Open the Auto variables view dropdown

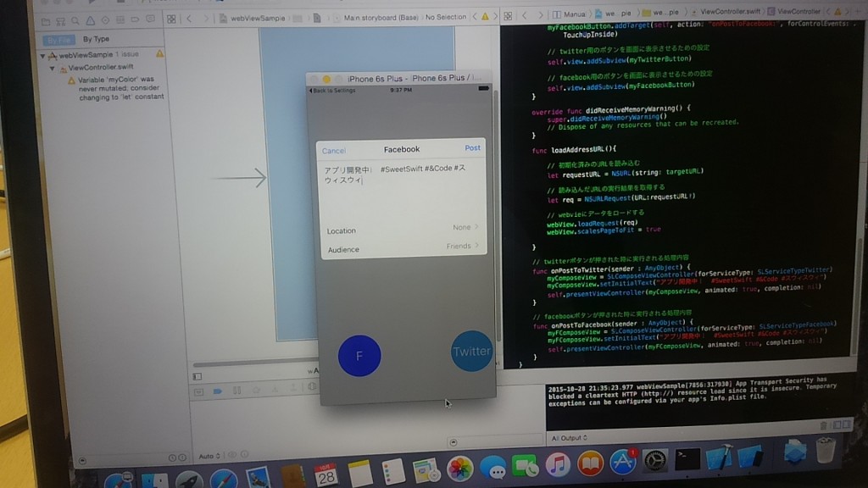(209, 456)
